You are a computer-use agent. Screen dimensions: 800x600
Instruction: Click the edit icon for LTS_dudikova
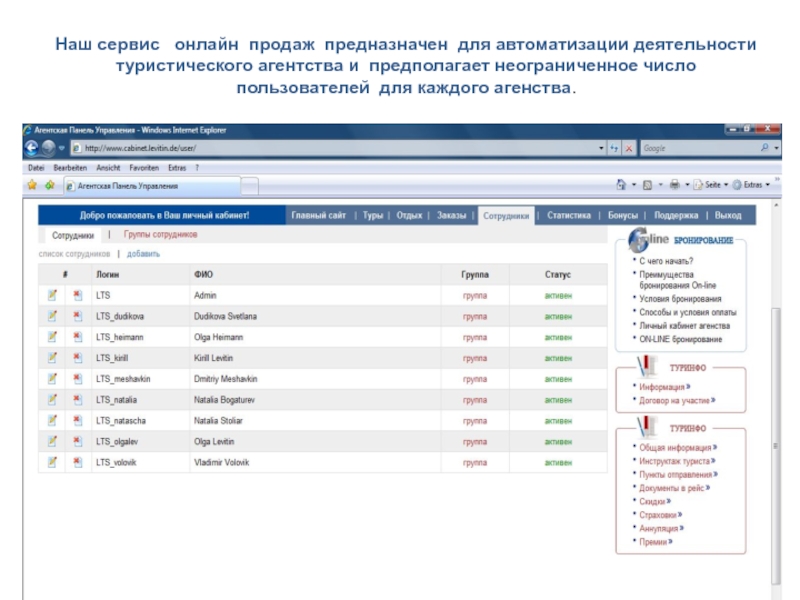52,316
